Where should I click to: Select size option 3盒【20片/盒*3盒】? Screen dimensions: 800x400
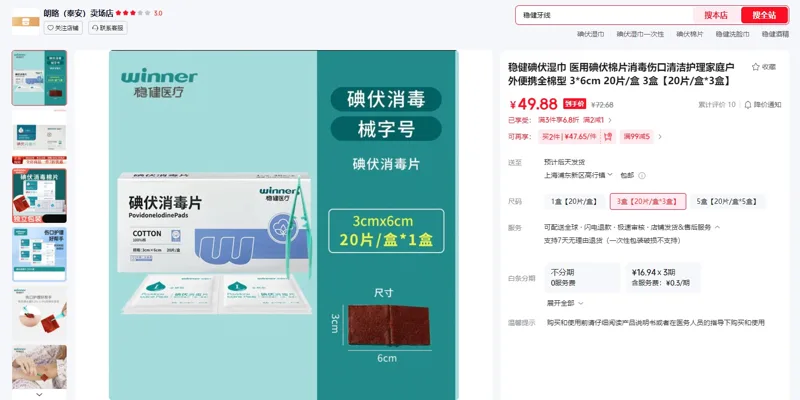pyautogui.click(x=648, y=202)
